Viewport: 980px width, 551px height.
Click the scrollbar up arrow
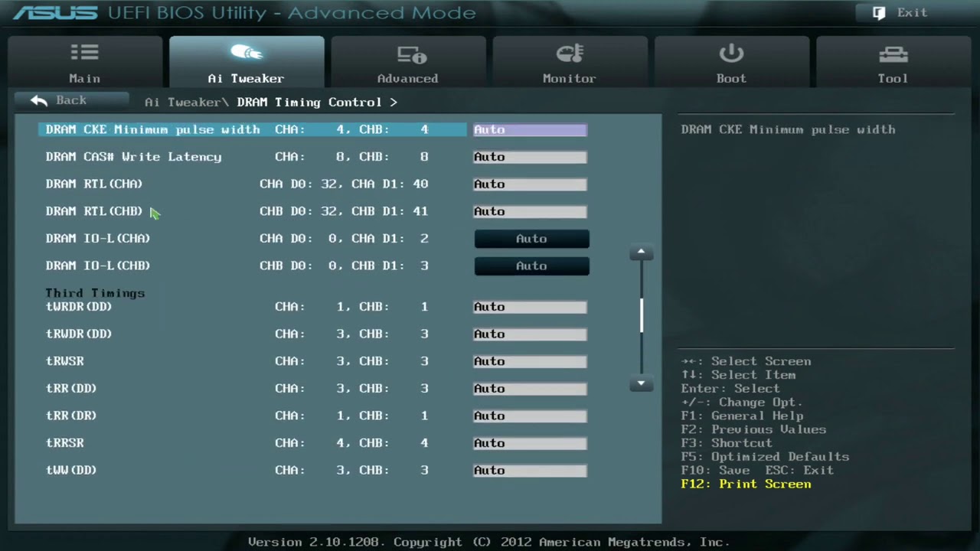[642, 253]
